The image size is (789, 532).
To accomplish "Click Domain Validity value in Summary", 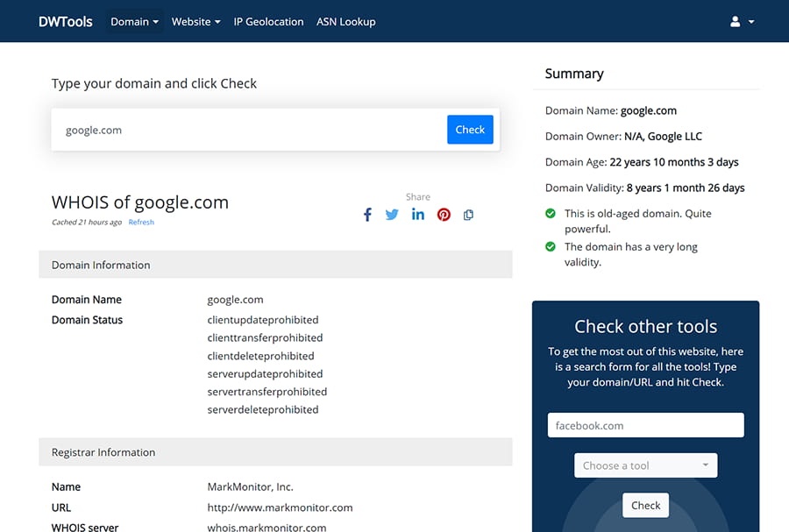I will 686,188.
